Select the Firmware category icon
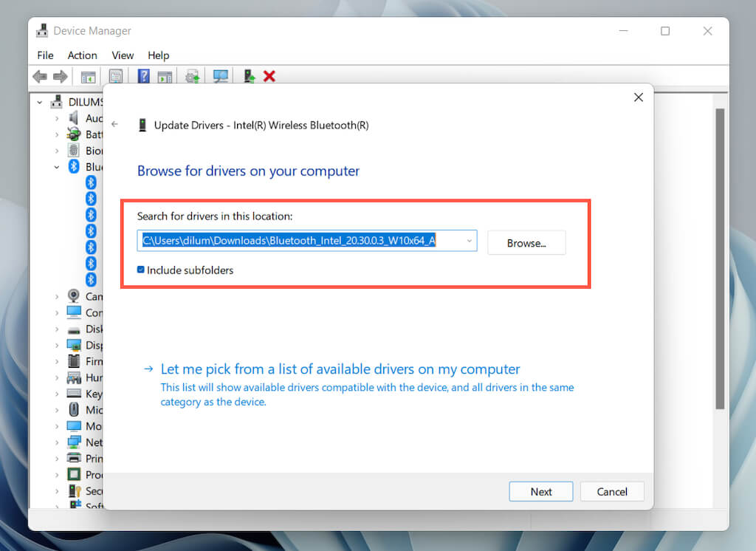The image size is (756, 551). coord(74,361)
